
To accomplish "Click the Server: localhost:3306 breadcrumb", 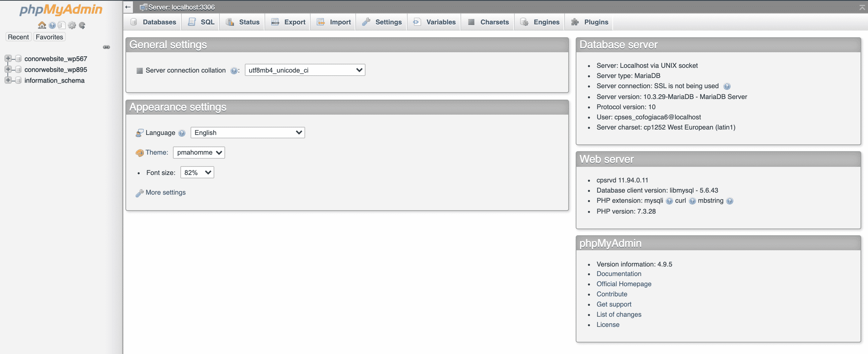I will click(181, 7).
